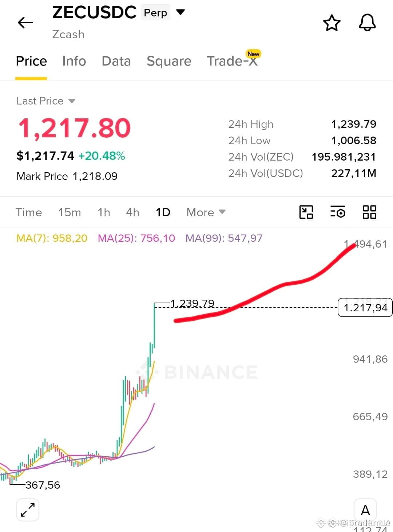Switch chart to the 4h interval
Viewport: 393px width, 532px height.
pos(132,212)
